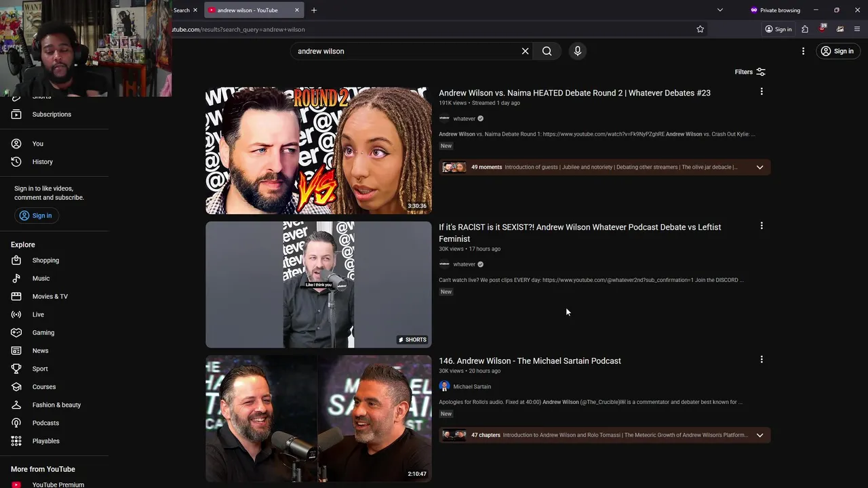The height and width of the screenshot is (488, 868).
Task: Open more options for RACIST SEXIST short
Action: [x=762, y=226]
